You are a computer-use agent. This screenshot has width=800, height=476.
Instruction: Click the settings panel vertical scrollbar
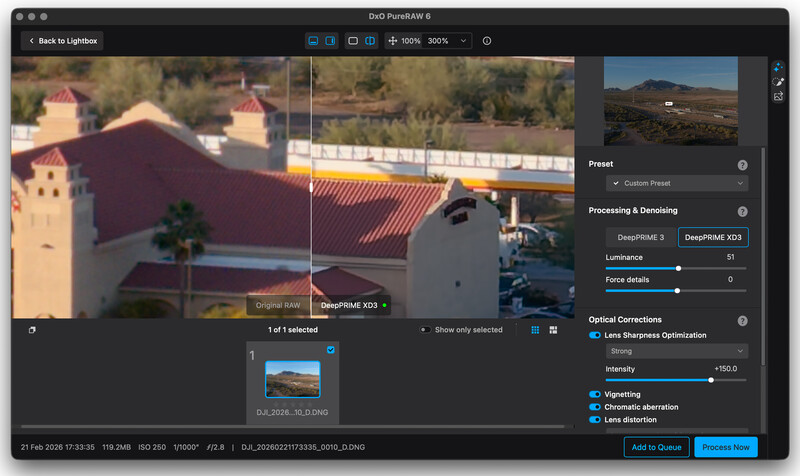click(x=763, y=257)
